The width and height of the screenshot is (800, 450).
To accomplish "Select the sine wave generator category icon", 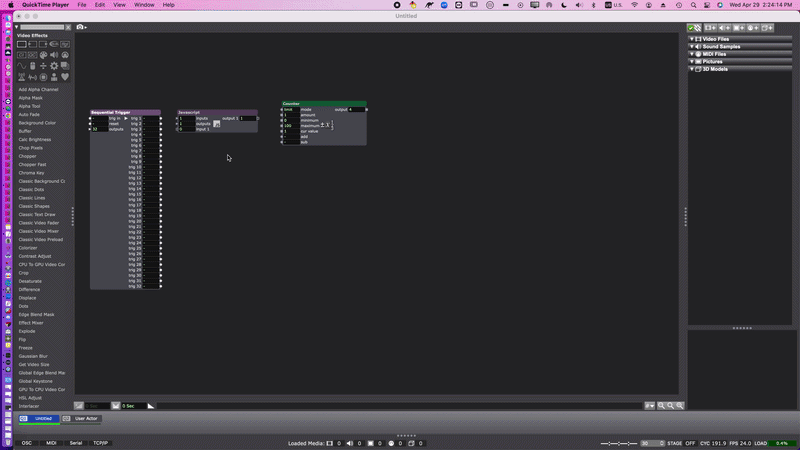I will tap(22, 66).
